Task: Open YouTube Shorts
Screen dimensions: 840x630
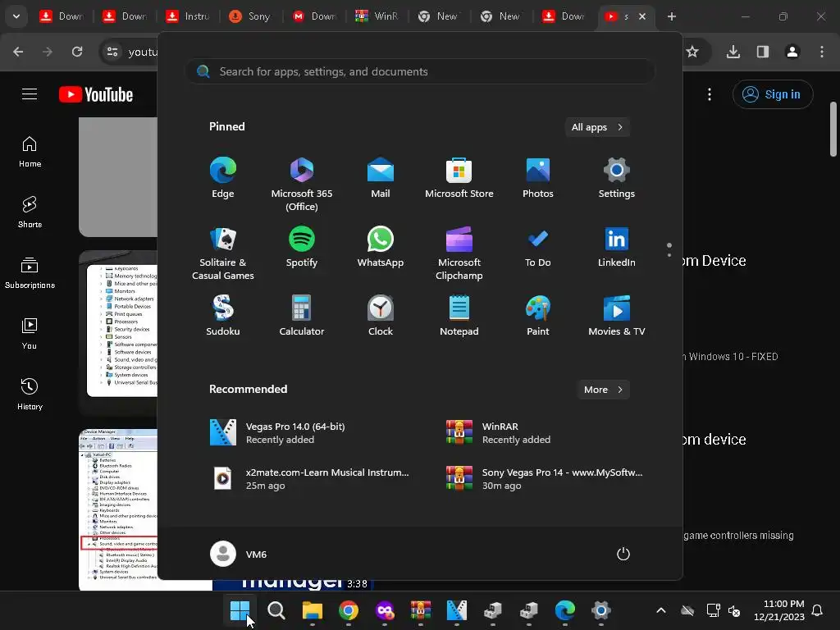Action: [30, 212]
